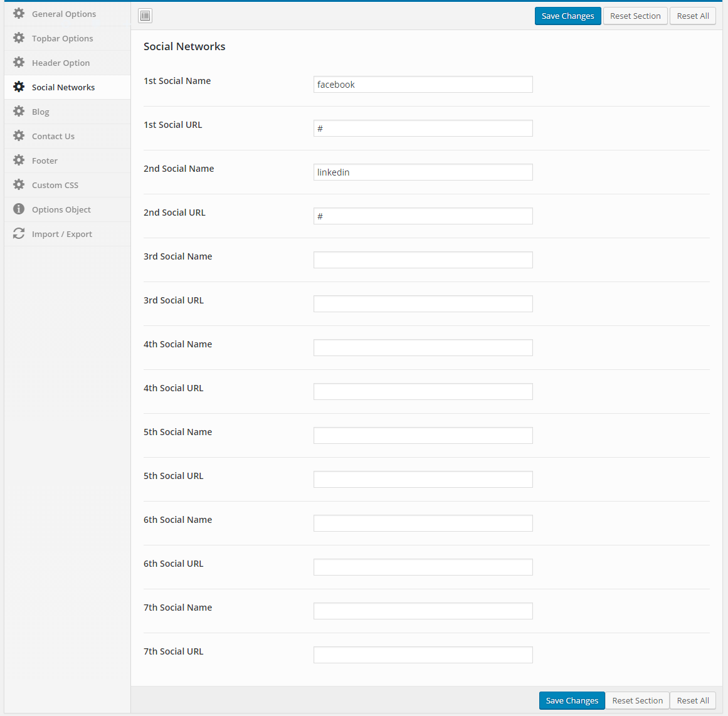This screenshot has height=716, width=728.
Task: Click the 1st Social Name field containing facebook
Action: (x=423, y=85)
